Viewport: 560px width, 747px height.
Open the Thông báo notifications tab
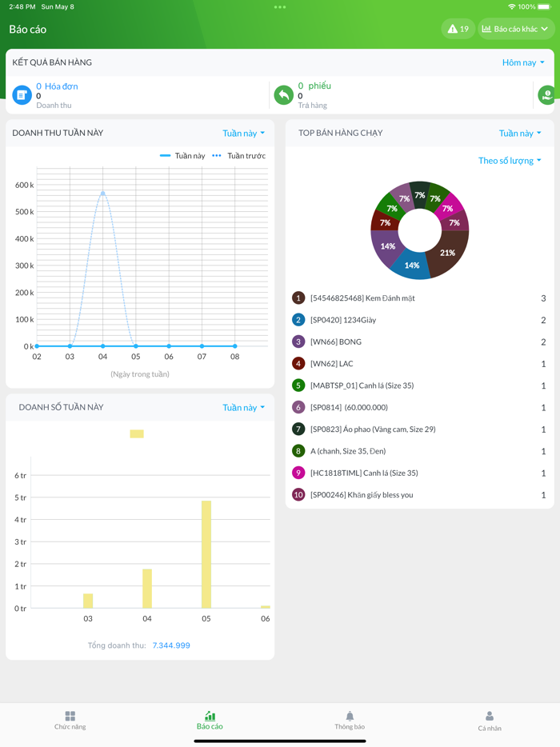[350, 721]
